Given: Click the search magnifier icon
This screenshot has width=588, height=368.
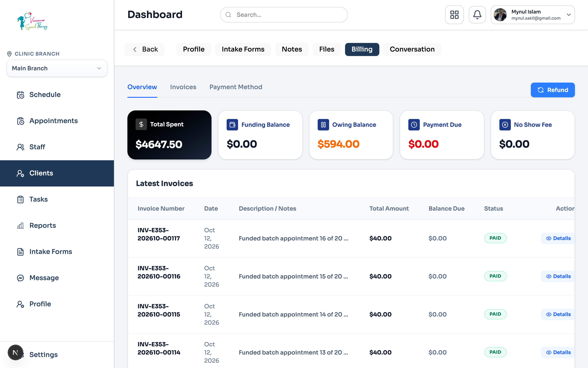Looking at the screenshot, I should pos(228,15).
